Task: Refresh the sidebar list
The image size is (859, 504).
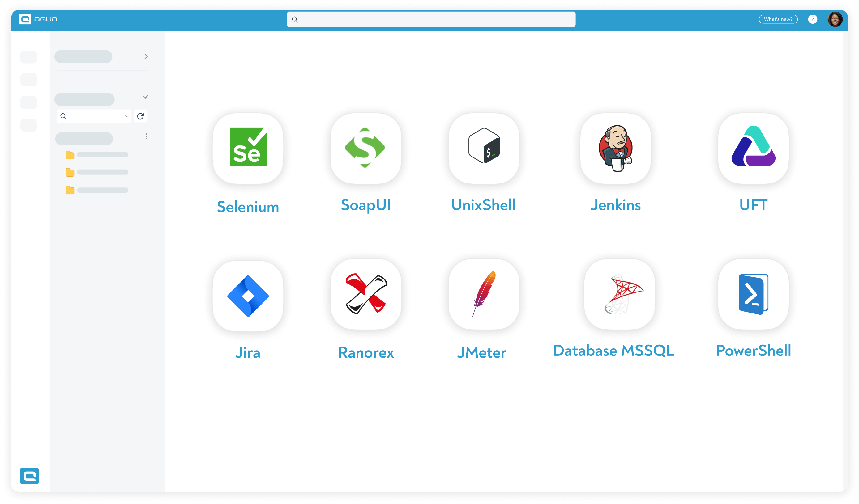Action: 140,116
